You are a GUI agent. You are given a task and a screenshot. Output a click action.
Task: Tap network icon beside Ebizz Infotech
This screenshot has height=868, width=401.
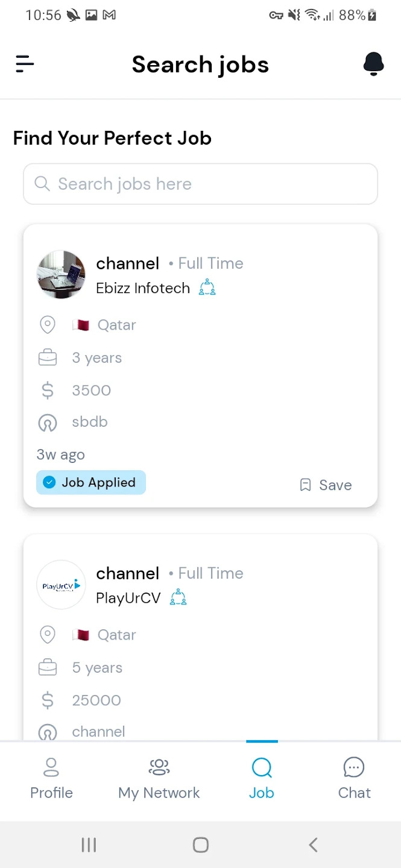pyautogui.click(x=207, y=288)
